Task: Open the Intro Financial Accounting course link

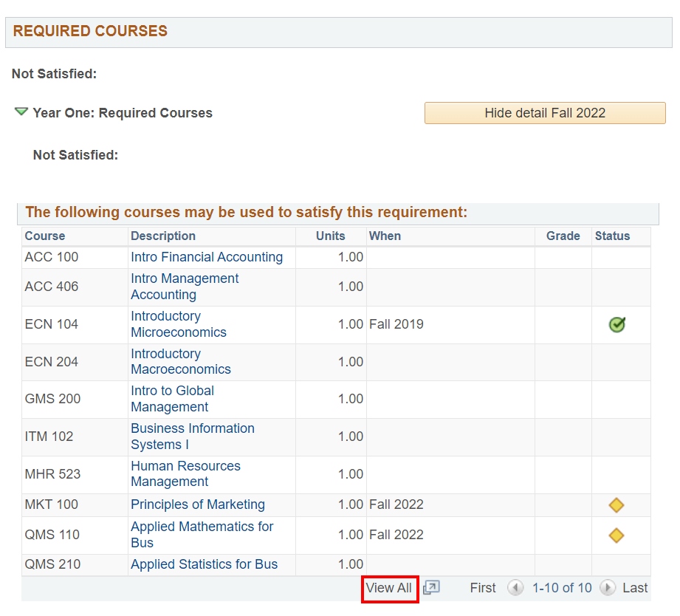Action: [207, 257]
